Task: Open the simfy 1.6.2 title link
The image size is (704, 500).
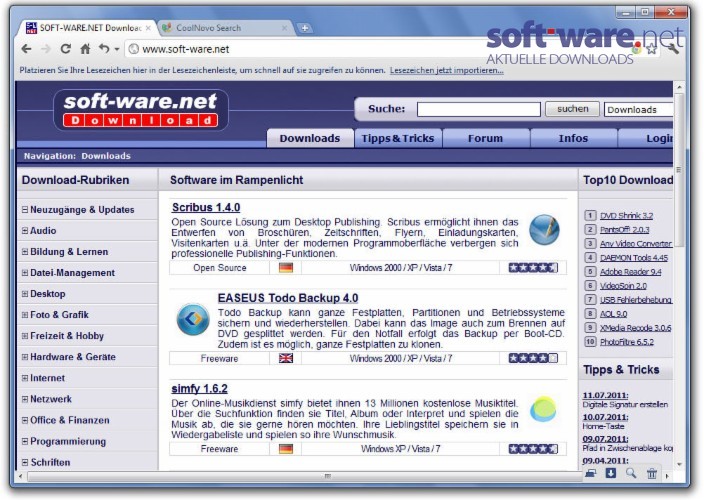Action: [x=199, y=389]
